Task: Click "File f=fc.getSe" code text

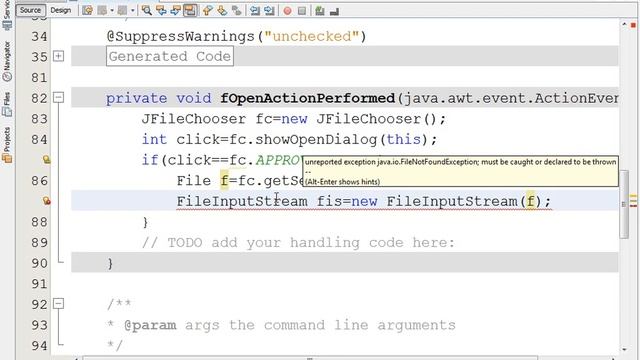Action: pos(240,180)
